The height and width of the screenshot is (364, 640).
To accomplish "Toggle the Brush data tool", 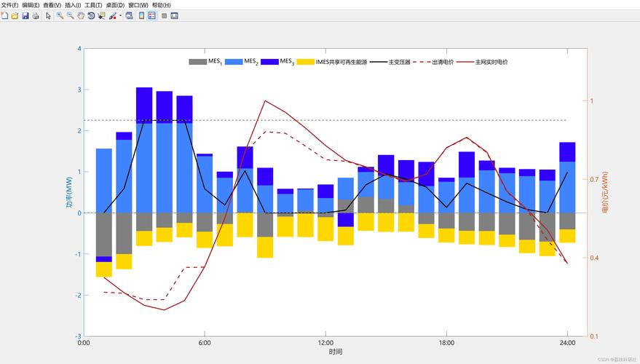I will pos(111,15).
